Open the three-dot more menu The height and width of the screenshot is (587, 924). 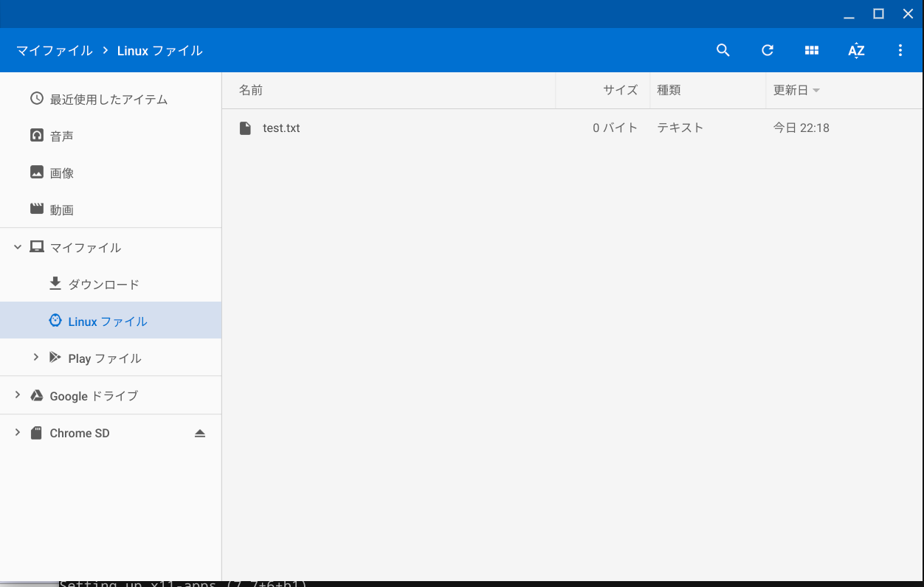[x=900, y=50]
